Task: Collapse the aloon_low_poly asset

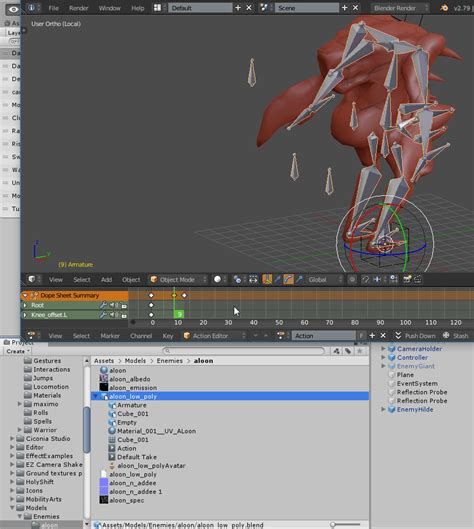Action: click(96, 396)
